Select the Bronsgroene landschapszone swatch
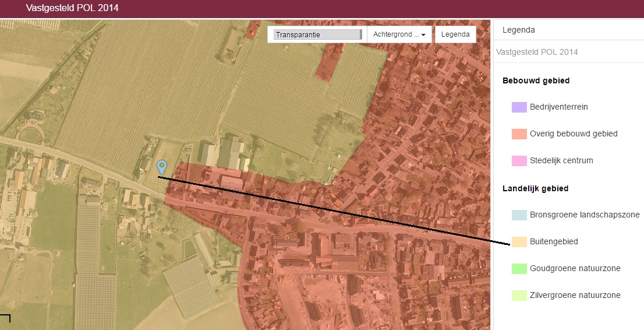The image size is (644, 330). click(519, 215)
